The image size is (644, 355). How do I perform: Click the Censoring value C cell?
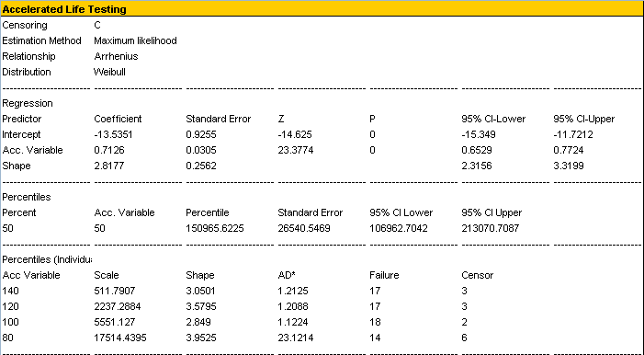97,25
